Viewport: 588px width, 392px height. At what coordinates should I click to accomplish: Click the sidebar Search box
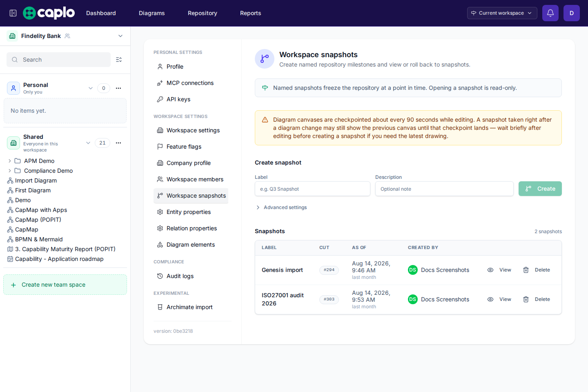pyautogui.click(x=58, y=60)
